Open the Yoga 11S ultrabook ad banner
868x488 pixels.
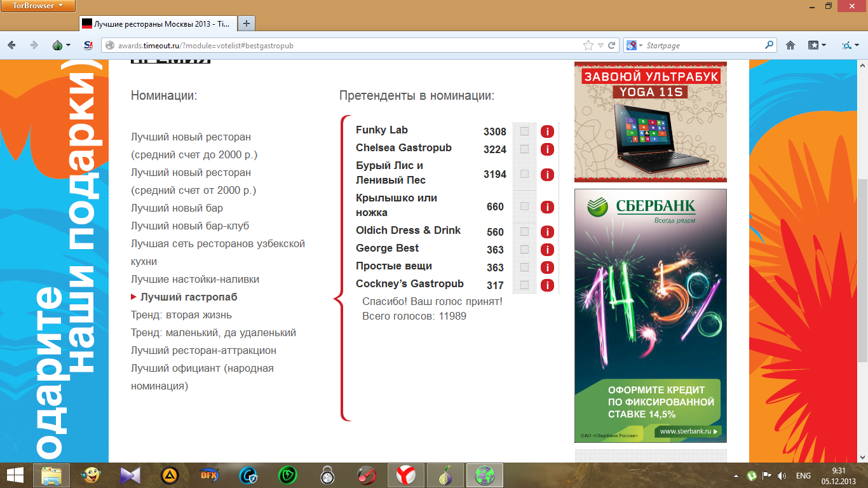click(651, 122)
